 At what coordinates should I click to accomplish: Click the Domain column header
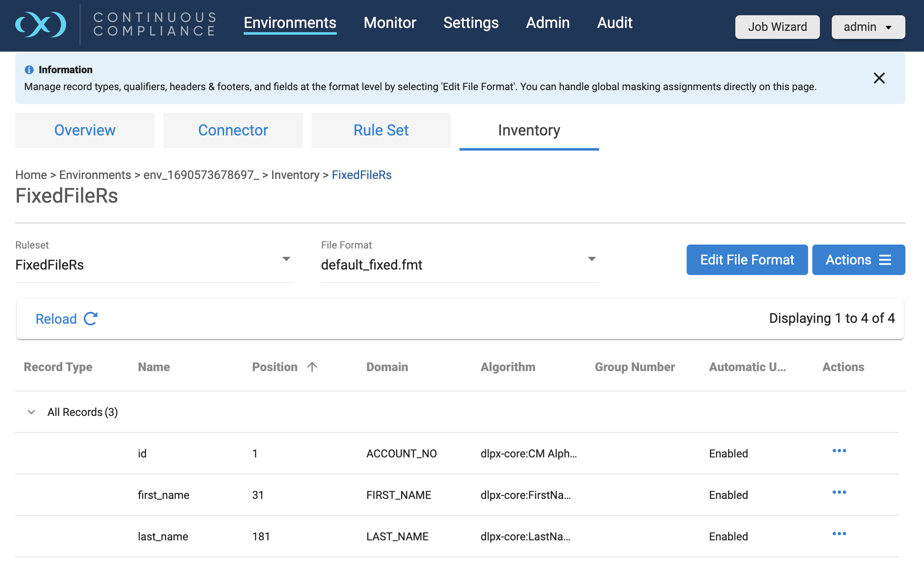(x=387, y=367)
